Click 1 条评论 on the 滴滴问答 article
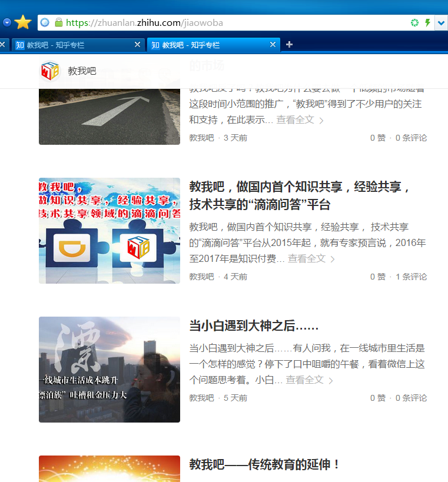 click(411, 277)
